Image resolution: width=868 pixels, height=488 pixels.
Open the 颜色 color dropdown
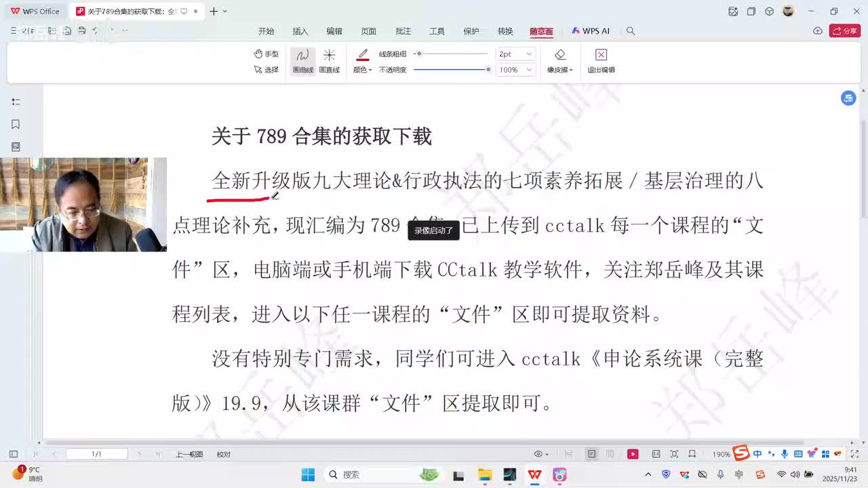[x=363, y=70]
